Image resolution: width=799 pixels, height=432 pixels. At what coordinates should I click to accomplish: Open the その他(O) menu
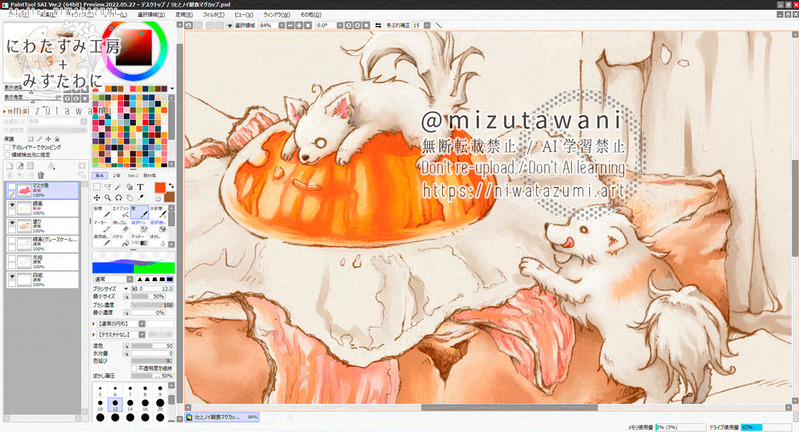[x=310, y=15]
